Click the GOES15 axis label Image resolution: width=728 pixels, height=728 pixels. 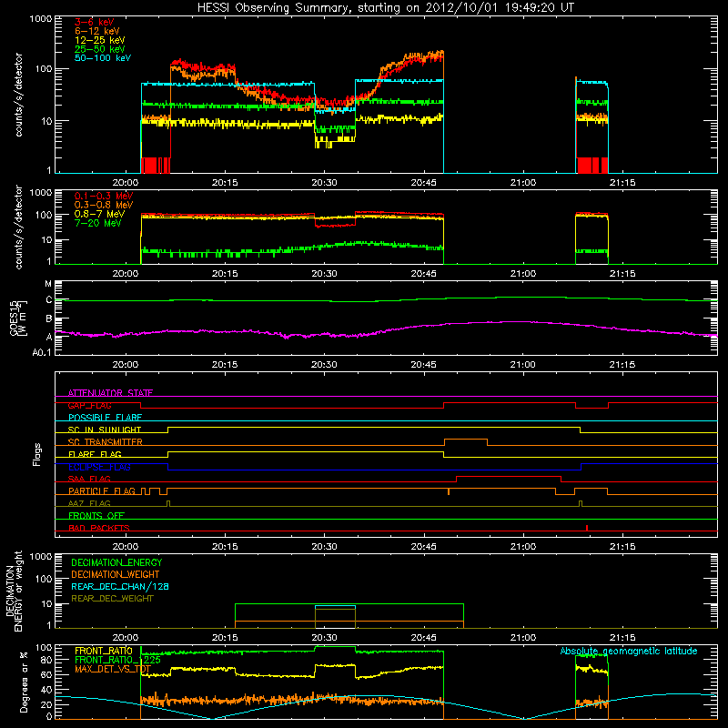click(18, 318)
